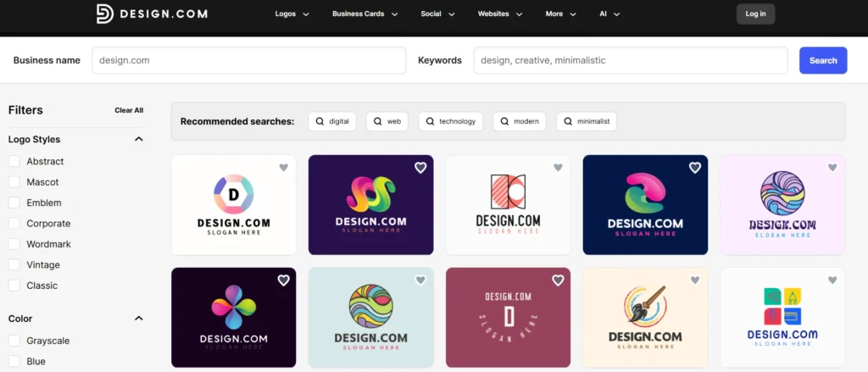Image resolution: width=868 pixels, height=372 pixels.
Task: Open the Websites dropdown arrow
Action: click(x=520, y=14)
